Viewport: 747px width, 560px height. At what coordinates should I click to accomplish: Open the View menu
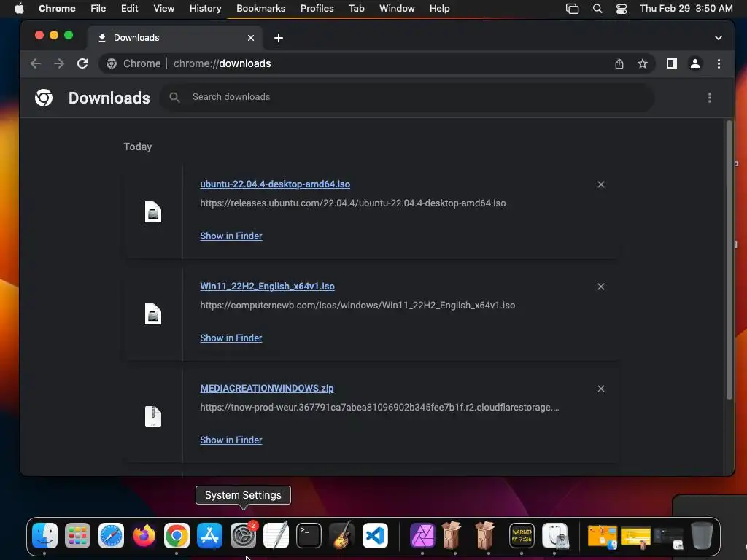pos(164,9)
